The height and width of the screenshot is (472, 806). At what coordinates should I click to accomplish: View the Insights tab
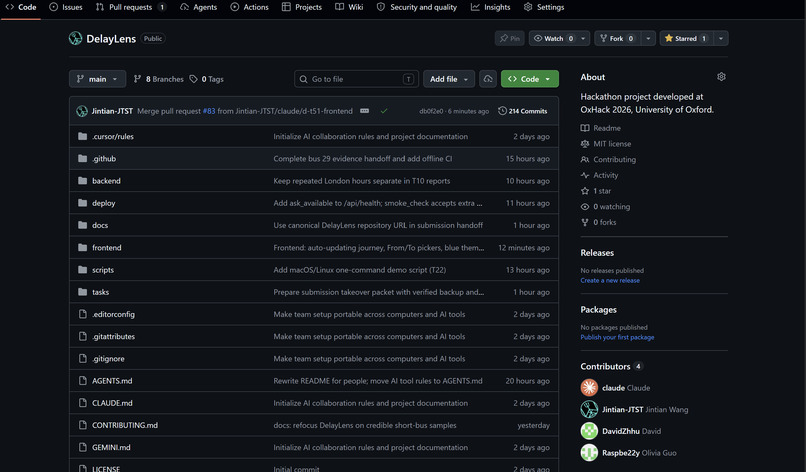tap(490, 7)
